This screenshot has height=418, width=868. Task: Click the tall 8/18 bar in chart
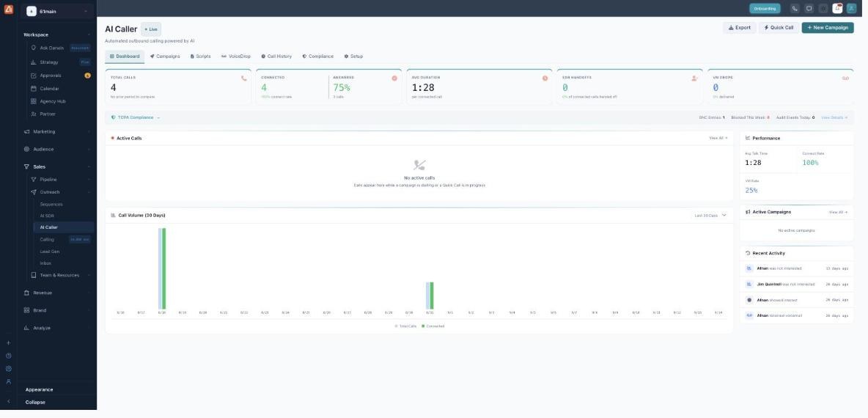tap(161, 268)
